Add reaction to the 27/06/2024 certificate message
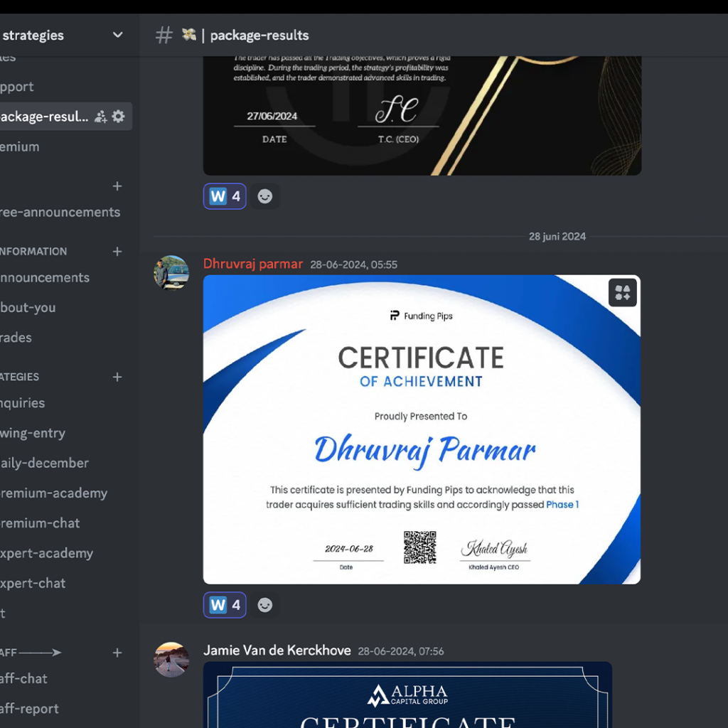The image size is (728, 728). tap(265, 196)
